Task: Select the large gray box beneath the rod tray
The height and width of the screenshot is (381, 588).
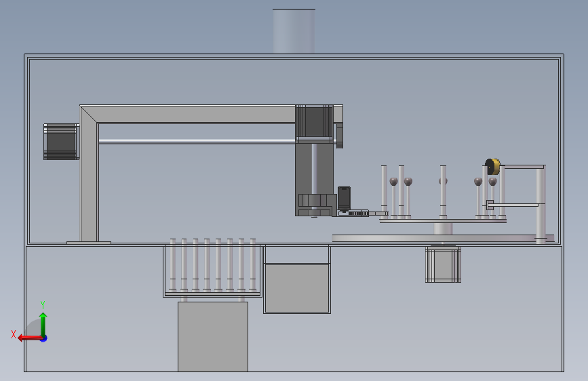Action: (x=213, y=337)
